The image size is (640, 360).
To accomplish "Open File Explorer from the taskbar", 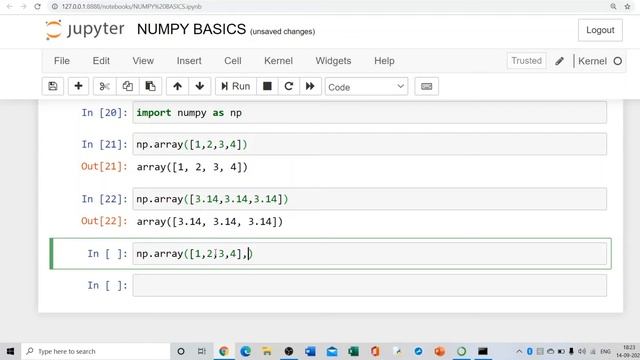I will tap(267, 351).
